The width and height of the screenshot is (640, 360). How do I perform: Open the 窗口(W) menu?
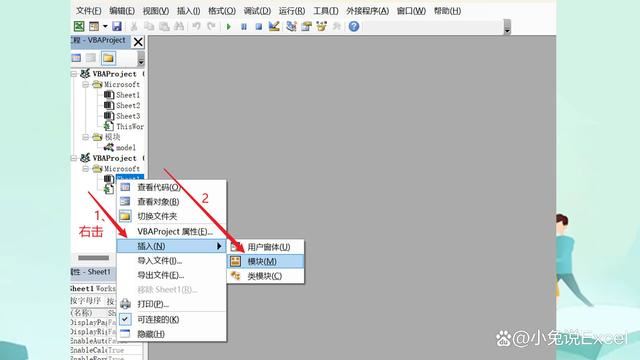click(411, 11)
